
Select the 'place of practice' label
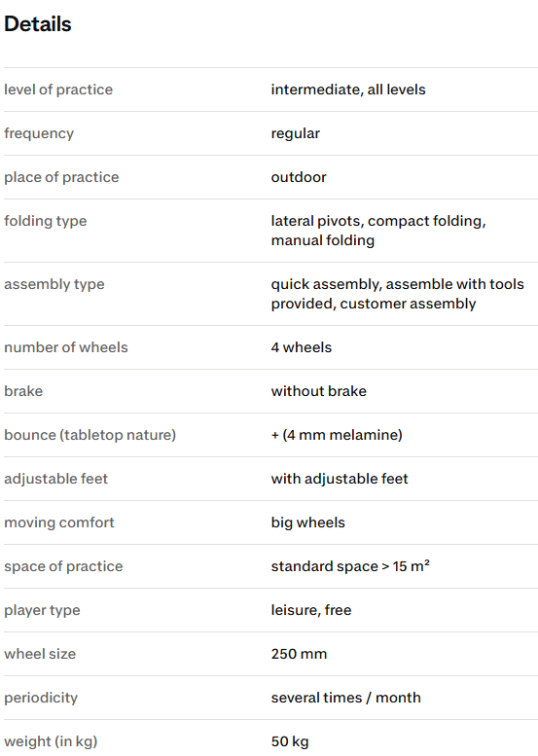point(61,177)
